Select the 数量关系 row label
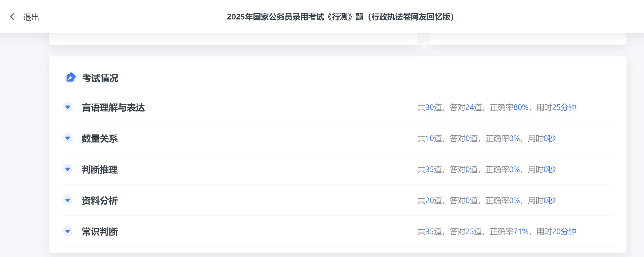 [100, 139]
